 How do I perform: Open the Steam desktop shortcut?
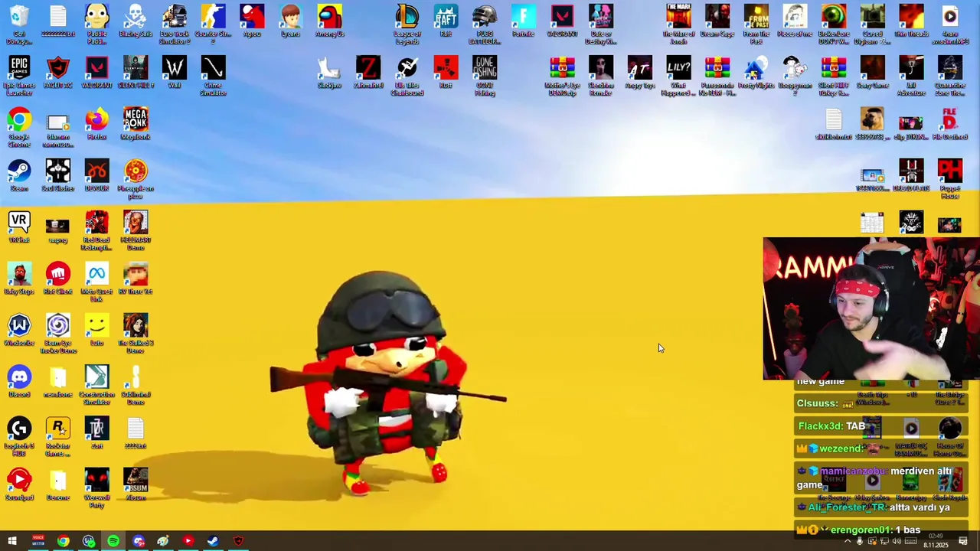[19, 175]
